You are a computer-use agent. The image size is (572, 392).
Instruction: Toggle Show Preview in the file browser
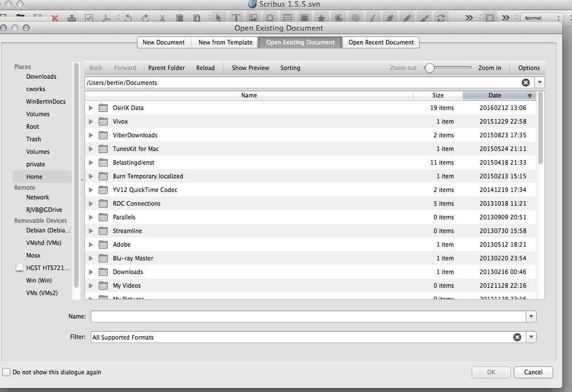(250, 68)
